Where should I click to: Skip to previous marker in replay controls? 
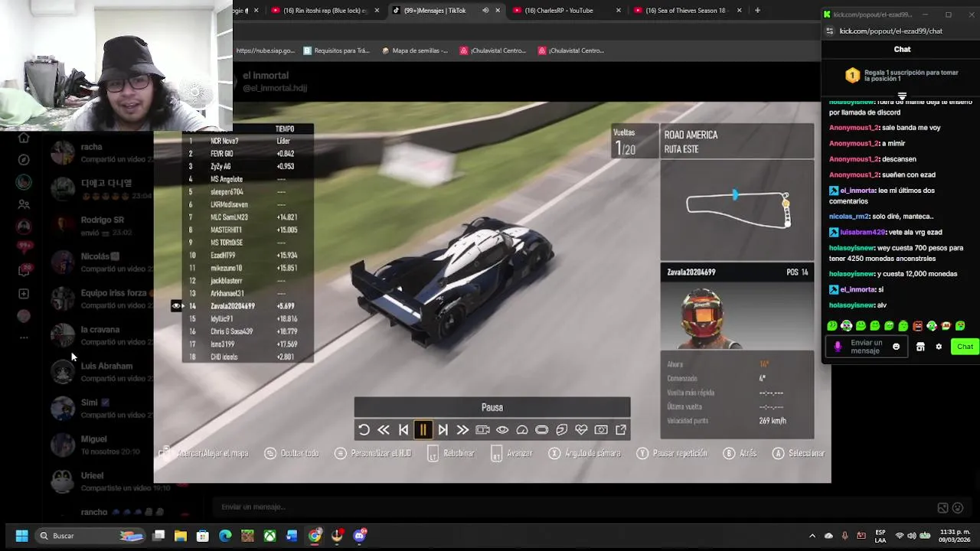(x=403, y=430)
